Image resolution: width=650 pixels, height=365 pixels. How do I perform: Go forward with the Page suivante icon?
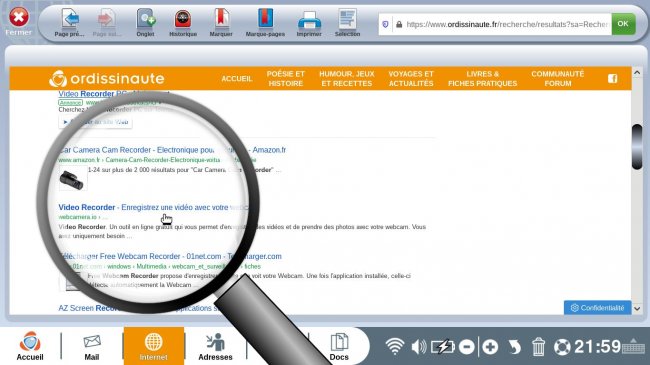(107, 23)
